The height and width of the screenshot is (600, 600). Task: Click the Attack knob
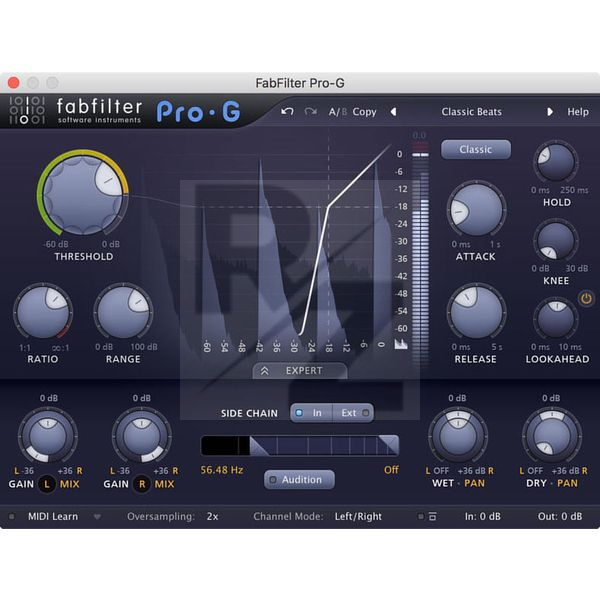coord(476,210)
